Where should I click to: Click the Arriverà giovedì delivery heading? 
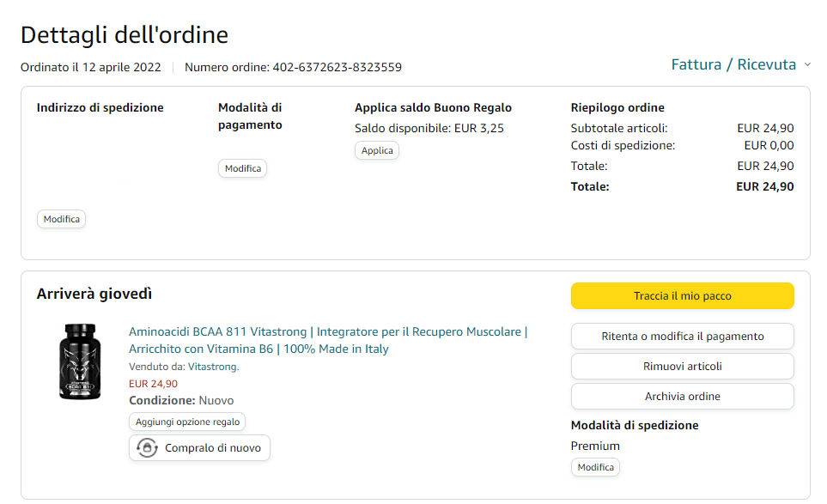pyautogui.click(x=94, y=294)
